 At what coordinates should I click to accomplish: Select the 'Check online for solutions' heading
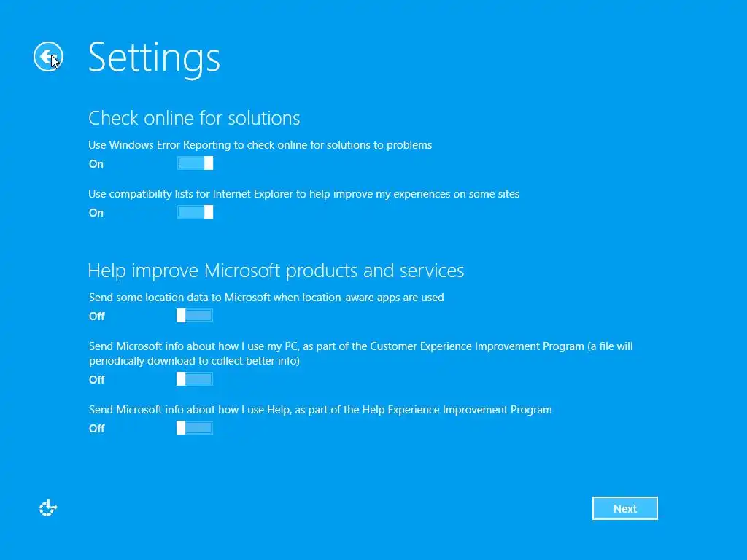pyautogui.click(x=194, y=118)
